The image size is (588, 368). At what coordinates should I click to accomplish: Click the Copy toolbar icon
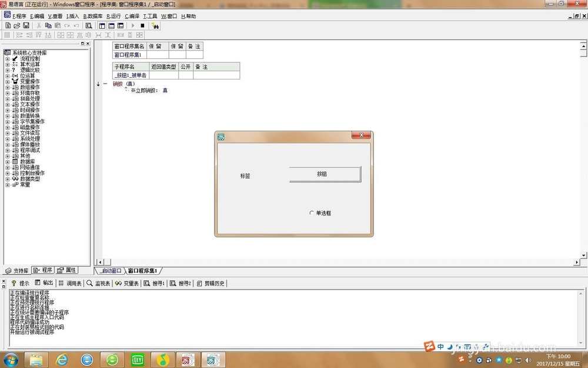(48, 26)
